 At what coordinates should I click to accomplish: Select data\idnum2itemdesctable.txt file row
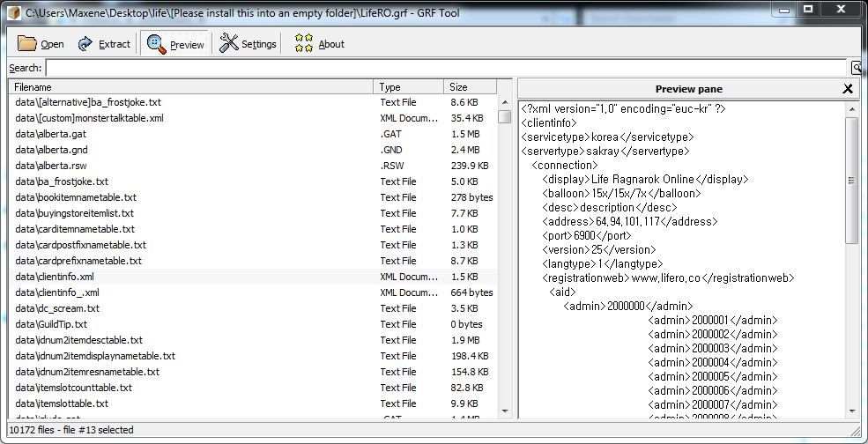point(253,340)
